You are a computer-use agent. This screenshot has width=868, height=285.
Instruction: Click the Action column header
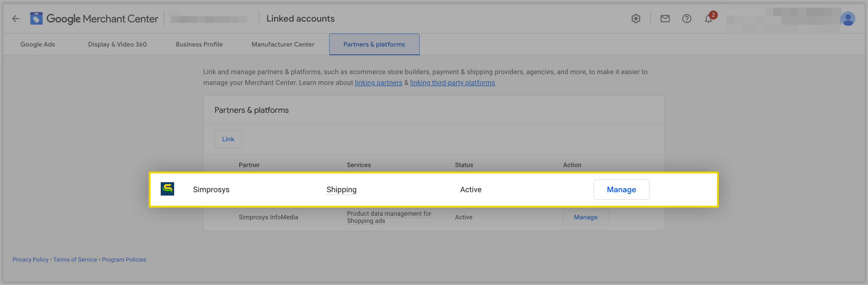click(572, 165)
